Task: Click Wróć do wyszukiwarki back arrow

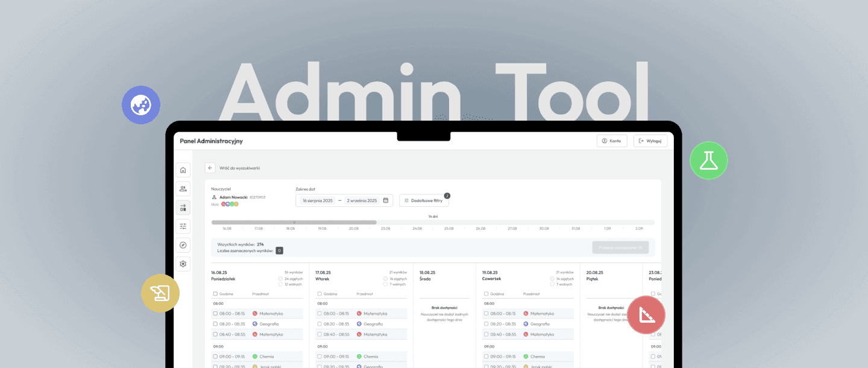Action: [210, 167]
